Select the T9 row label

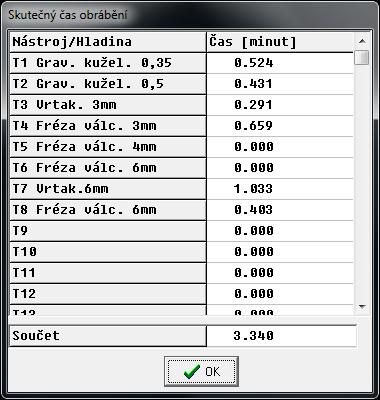pos(108,231)
